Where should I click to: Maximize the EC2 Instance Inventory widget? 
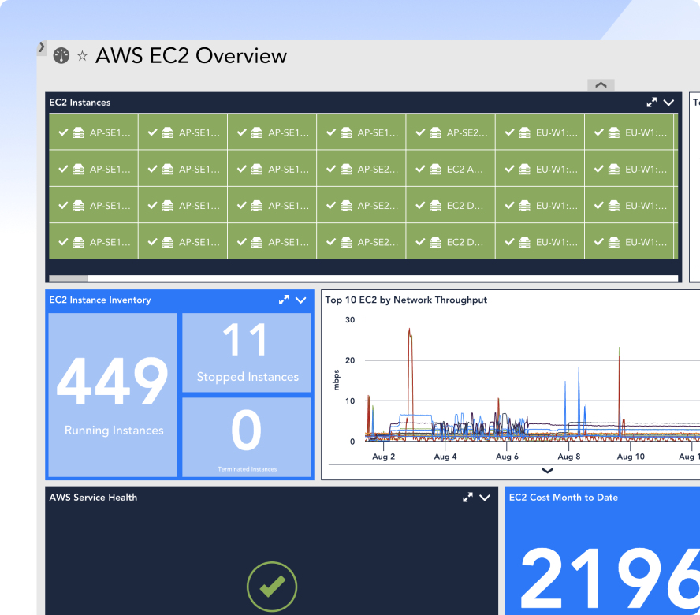click(284, 300)
